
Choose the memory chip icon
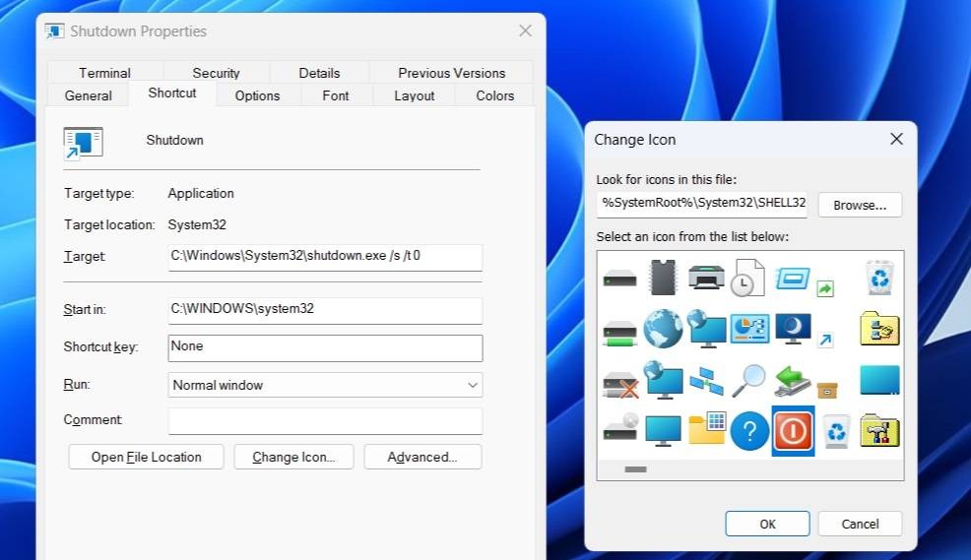pos(663,278)
